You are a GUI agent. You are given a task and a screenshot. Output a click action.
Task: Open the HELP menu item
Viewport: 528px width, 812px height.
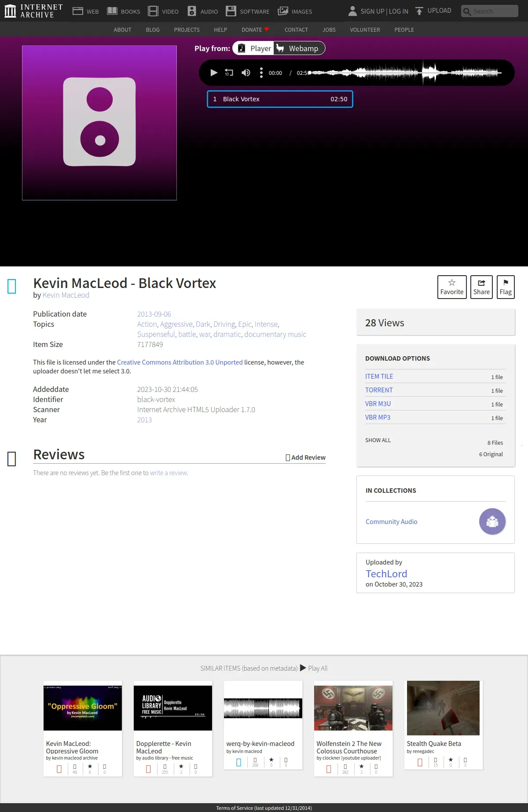tap(220, 30)
